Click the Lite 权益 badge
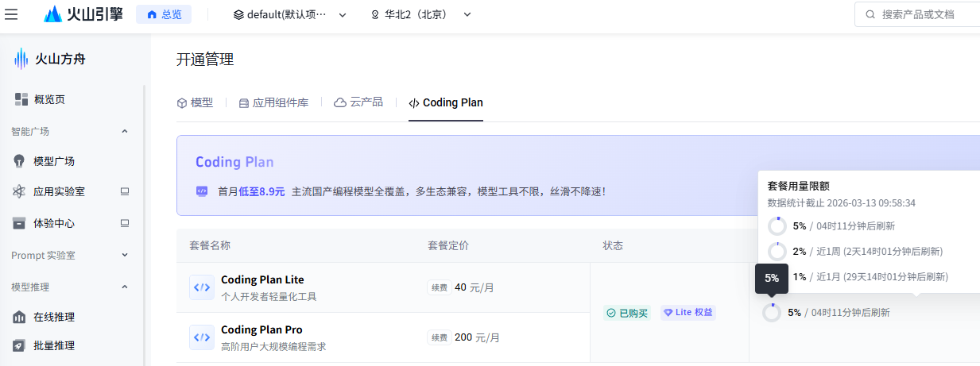 point(688,313)
